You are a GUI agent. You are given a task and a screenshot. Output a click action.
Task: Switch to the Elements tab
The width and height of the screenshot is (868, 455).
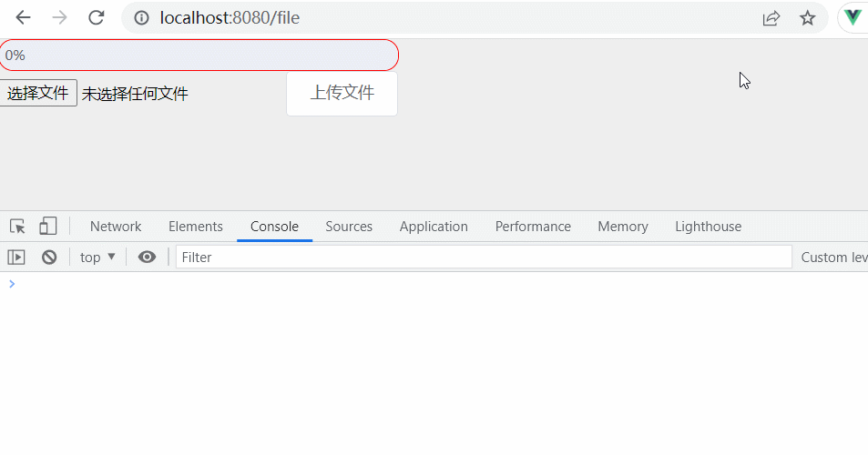(x=195, y=227)
